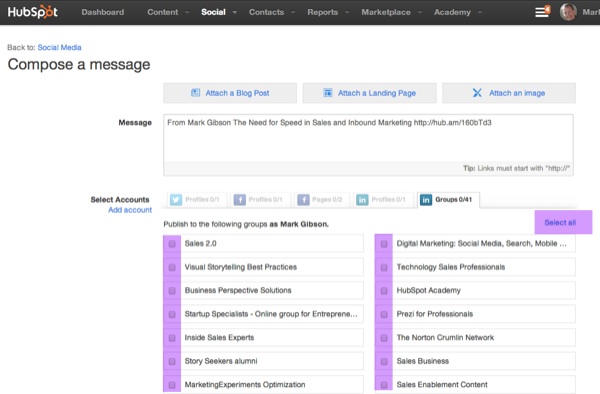This screenshot has width=600, height=394.
Task: Open the notifications menu icon
Action: [542, 12]
